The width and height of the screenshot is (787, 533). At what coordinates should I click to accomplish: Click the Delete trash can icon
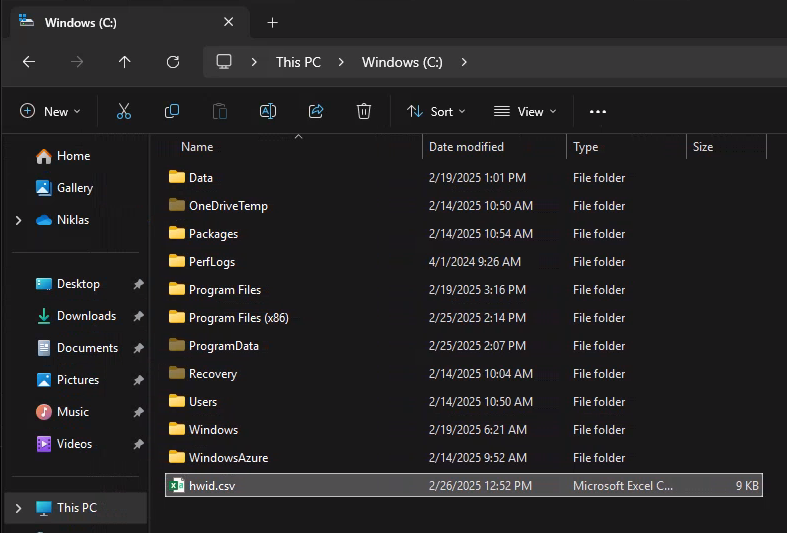(x=365, y=112)
